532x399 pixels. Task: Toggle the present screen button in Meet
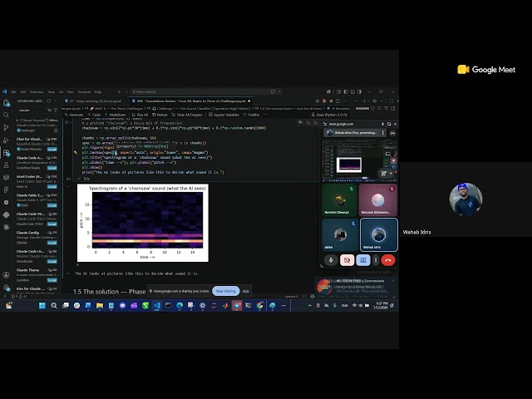point(362,260)
